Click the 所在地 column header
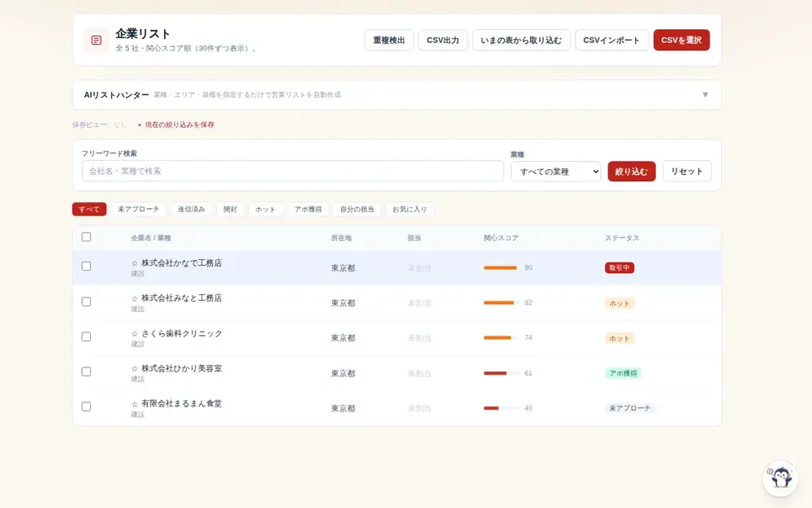812x508 pixels. click(341, 238)
